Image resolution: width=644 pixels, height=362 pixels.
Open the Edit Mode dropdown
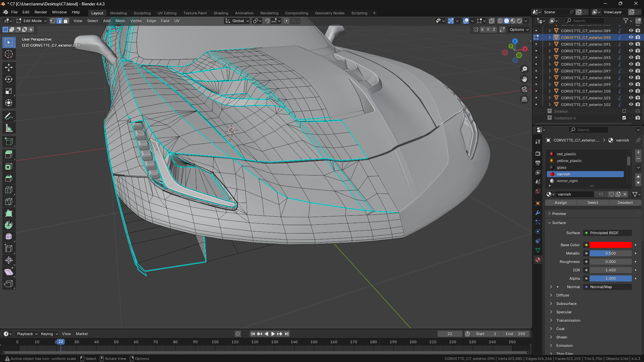tap(32, 21)
